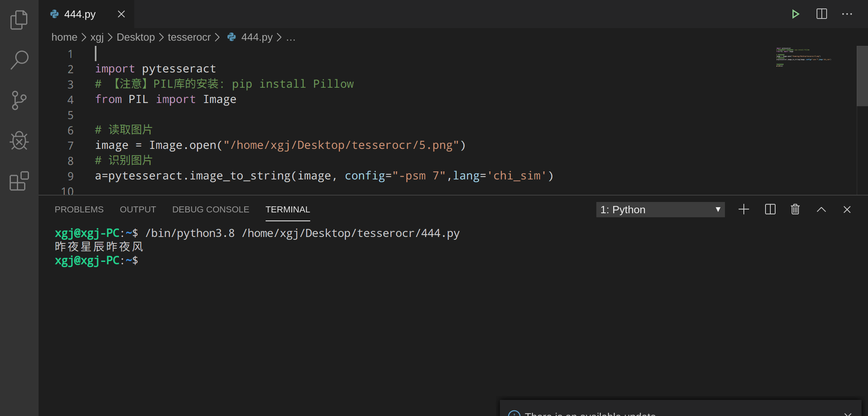The image size is (868, 416).
Task: Click '444.py' in the breadcrumb path
Action: click(x=257, y=37)
